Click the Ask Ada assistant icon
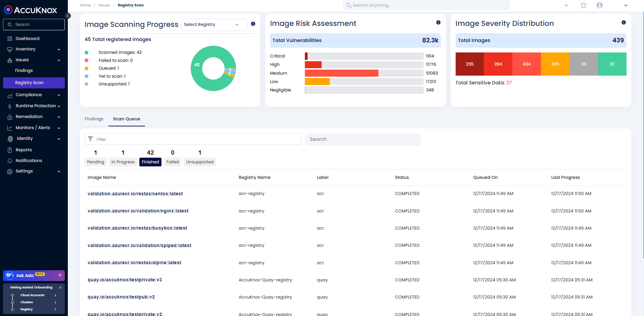Screen dimensions: 644x316 click(x=10, y=275)
